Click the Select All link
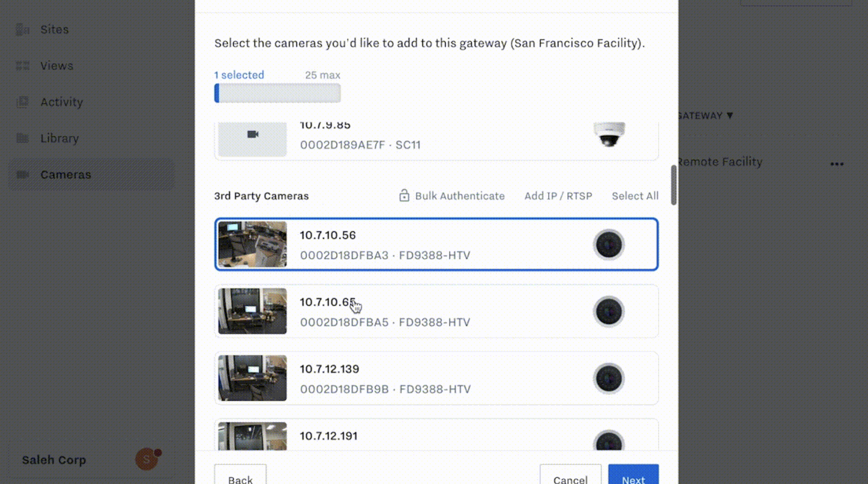The image size is (868, 484). coord(635,196)
